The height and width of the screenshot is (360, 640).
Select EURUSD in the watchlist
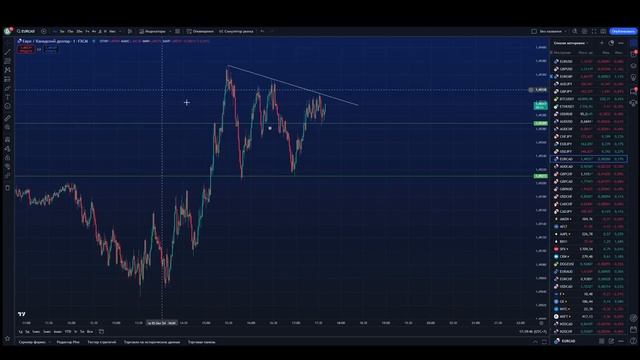coord(589,61)
